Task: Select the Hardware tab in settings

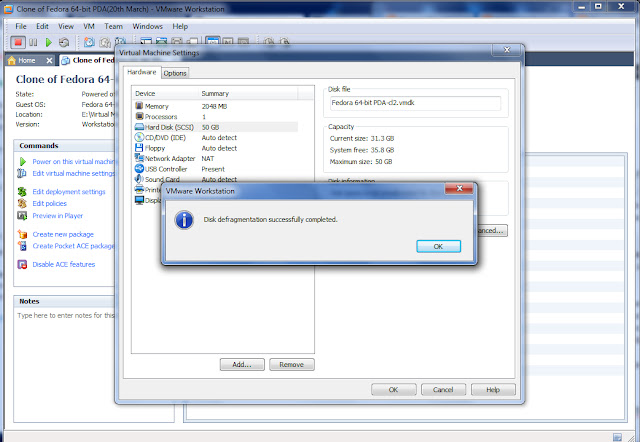Action: pos(142,72)
